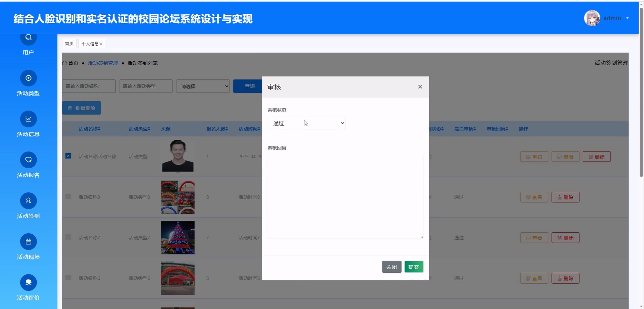Click the 活动类型 sidebar plus icon
Viewport: 644px width, 309px height.
click(x=28, y=78)
